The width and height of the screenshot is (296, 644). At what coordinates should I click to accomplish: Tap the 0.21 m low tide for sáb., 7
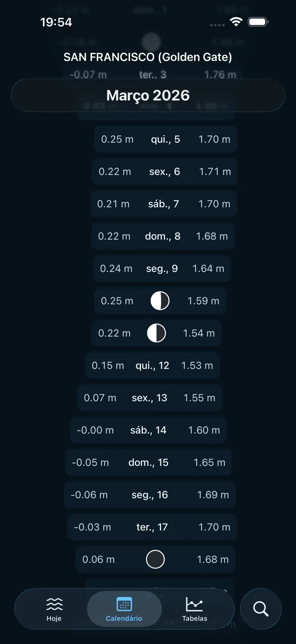[113, 203]
